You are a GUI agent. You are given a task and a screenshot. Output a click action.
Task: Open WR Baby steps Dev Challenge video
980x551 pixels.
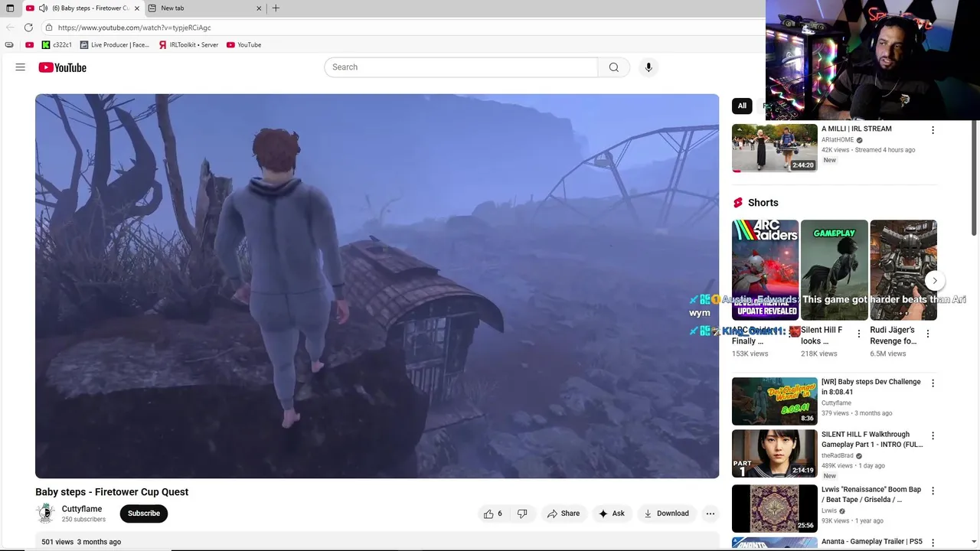(871, 386)
